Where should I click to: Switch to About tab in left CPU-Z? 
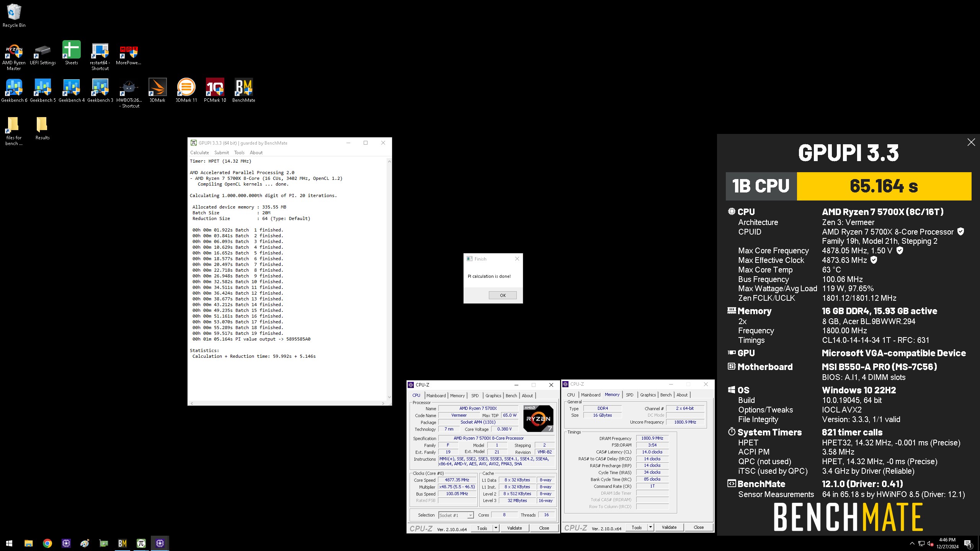528,396
